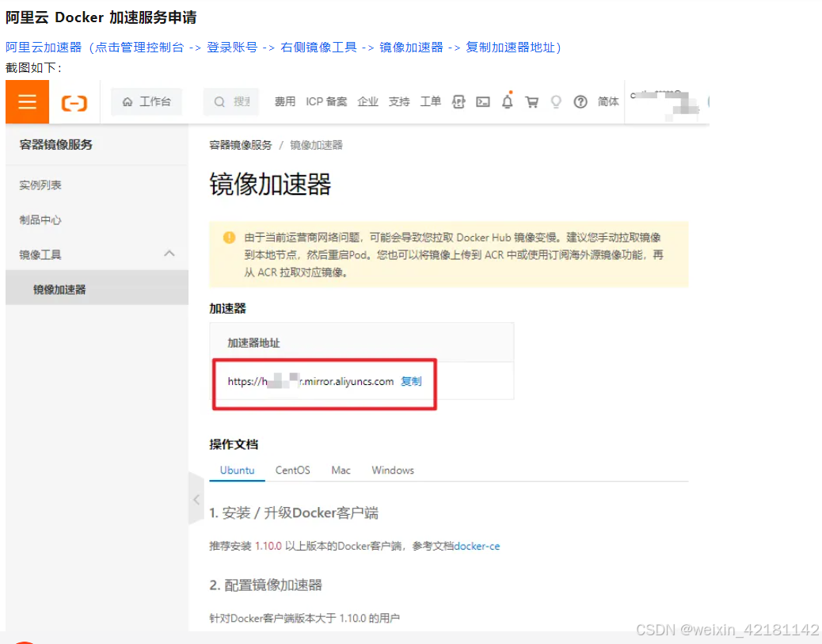Viewport: 822px width, 644px height.
Task: Switch to the Windows tab
Action: (x=393, y=470)
